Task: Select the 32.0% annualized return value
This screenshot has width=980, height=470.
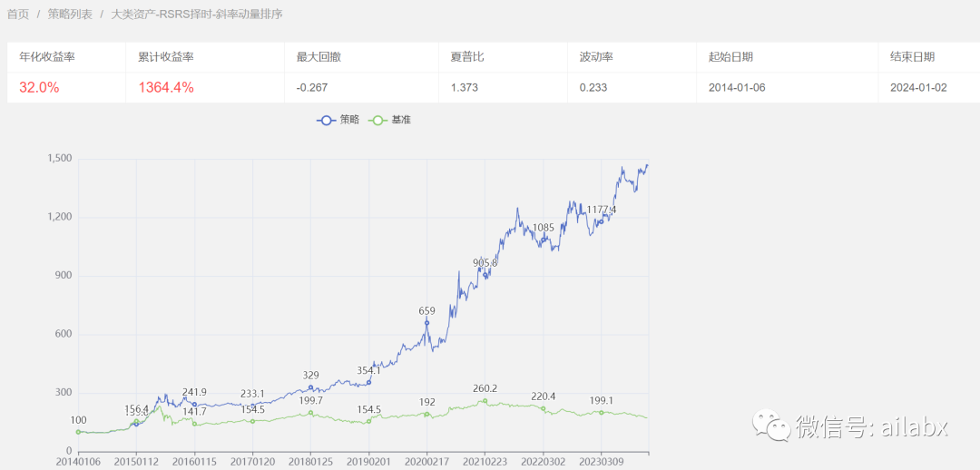Action: click(39, 87)
